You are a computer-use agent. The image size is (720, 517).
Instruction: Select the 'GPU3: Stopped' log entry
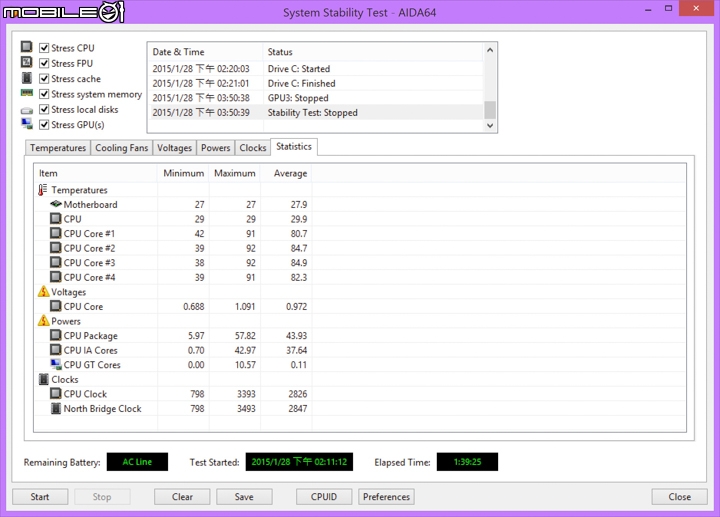click(x=316, y=98)
